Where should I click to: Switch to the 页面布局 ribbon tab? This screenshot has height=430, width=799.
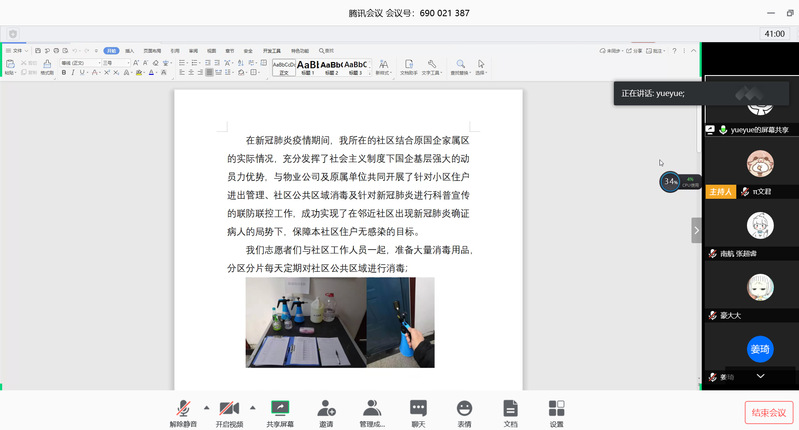(x=152, y=50)
